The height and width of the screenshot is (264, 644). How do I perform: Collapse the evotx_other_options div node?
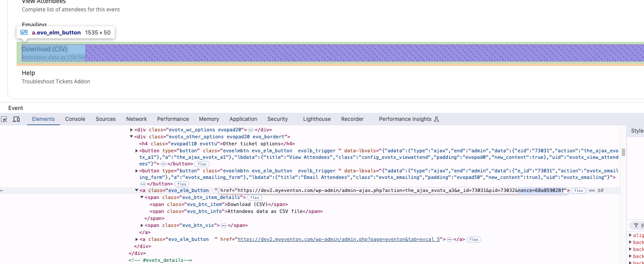pos(132,137)
